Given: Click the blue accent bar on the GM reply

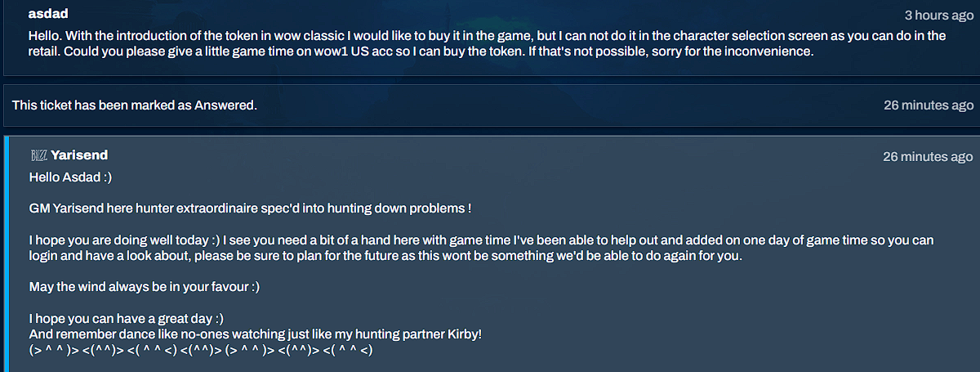Looking at the screenshot, I should [7, 253].
